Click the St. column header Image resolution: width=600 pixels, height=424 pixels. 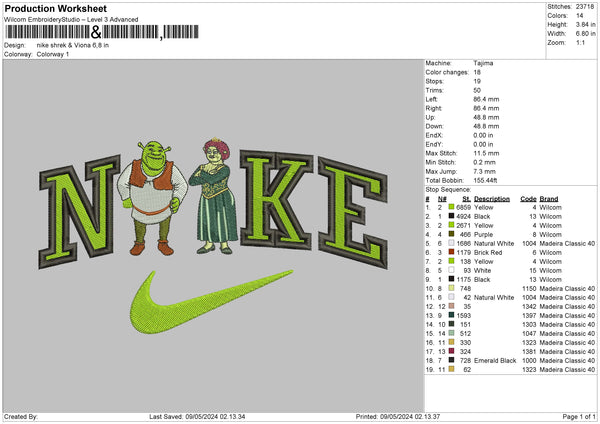pyautogui.click(x=466, y=199)
